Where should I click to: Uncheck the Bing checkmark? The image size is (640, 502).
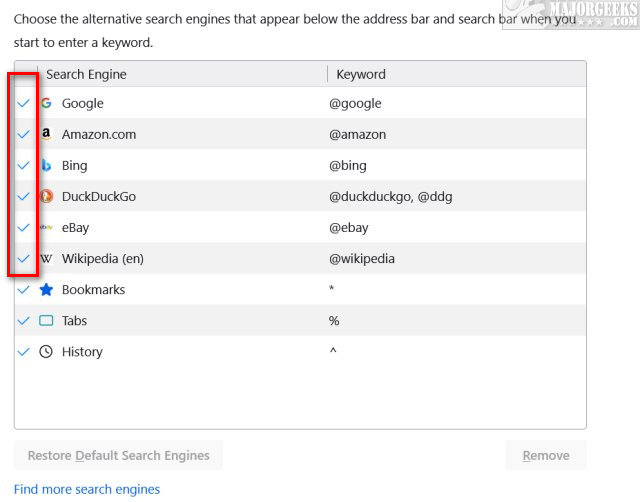click(x=23, y=165)
